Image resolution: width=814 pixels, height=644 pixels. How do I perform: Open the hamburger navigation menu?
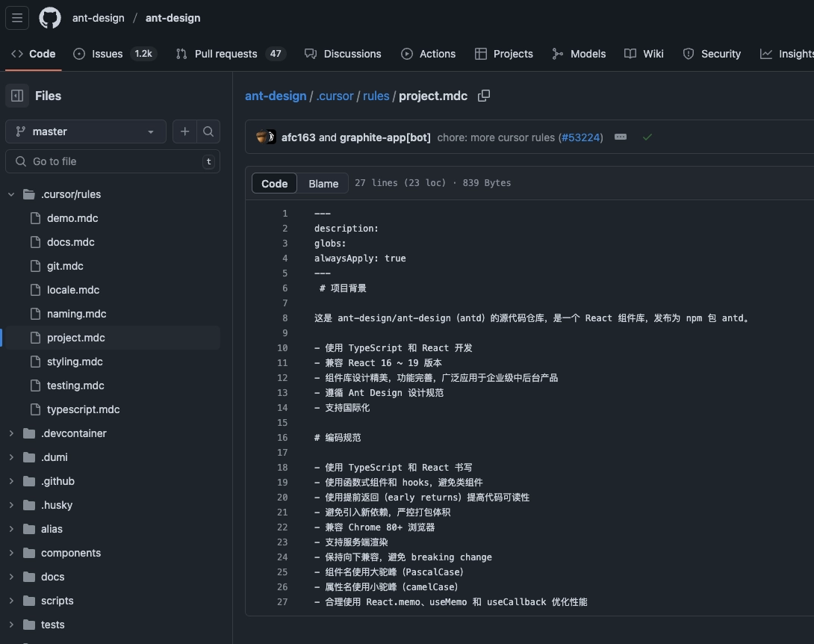point(17,18)
